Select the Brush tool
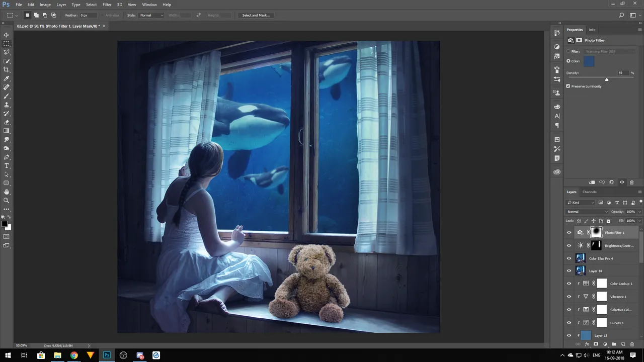 click(7, 96)
